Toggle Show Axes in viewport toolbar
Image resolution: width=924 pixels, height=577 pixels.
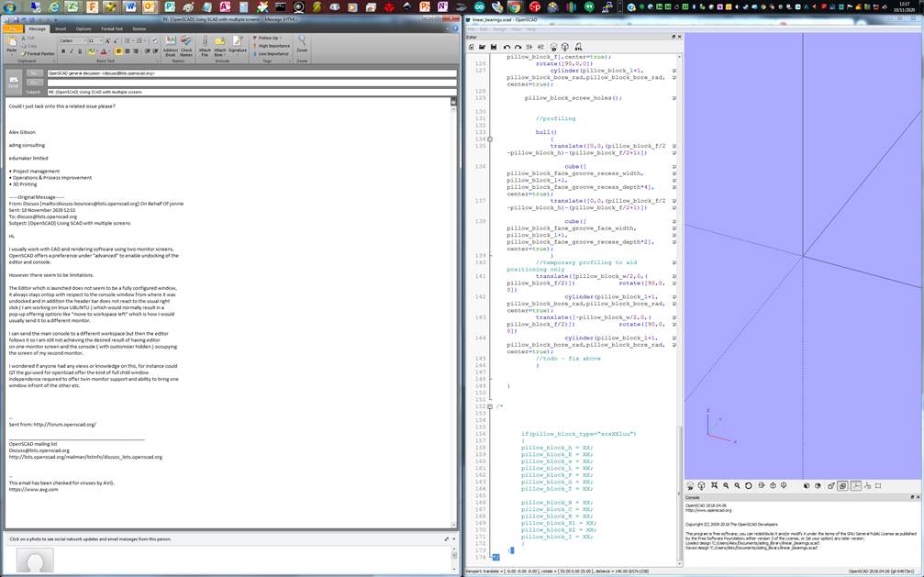pyautogui.click(x=855, y=486)
